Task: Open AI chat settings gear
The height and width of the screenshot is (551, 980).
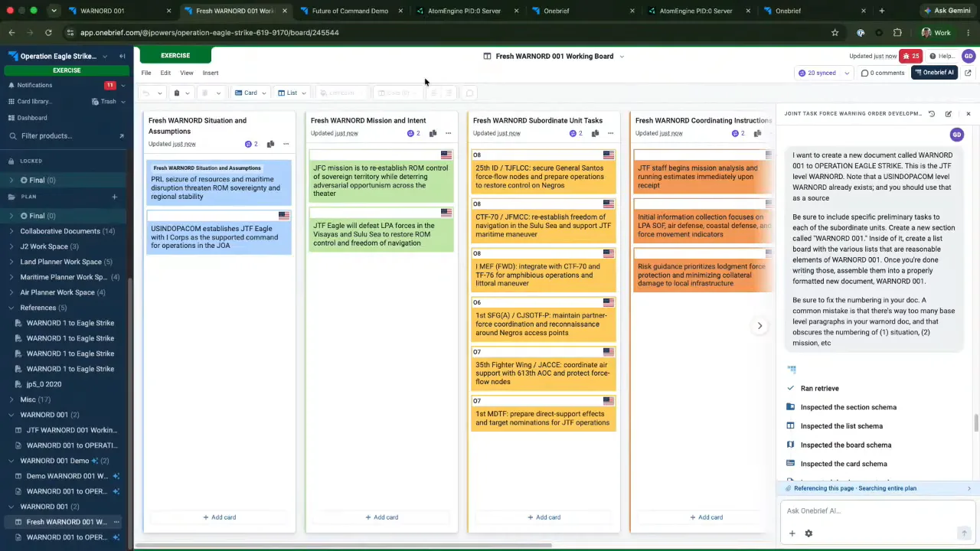Action: [x=808, y=533]
